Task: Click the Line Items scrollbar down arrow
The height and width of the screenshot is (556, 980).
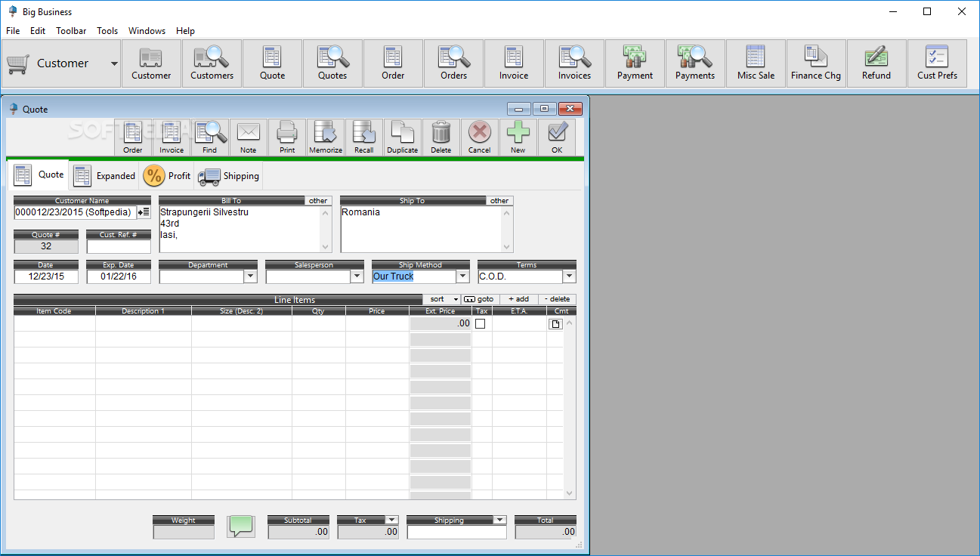Action: (x=570, y=493)
